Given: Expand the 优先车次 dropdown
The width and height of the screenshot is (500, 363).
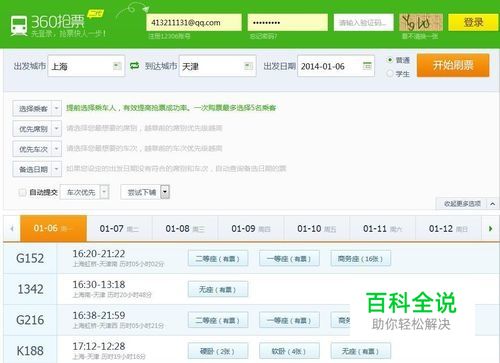Looking at the screenshot, I should 37,149.
